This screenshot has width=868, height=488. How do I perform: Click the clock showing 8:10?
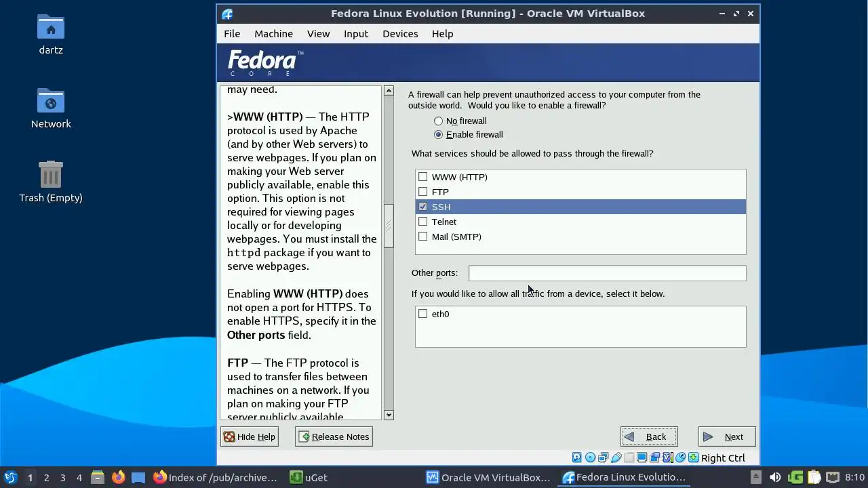(x=854, y=477)
